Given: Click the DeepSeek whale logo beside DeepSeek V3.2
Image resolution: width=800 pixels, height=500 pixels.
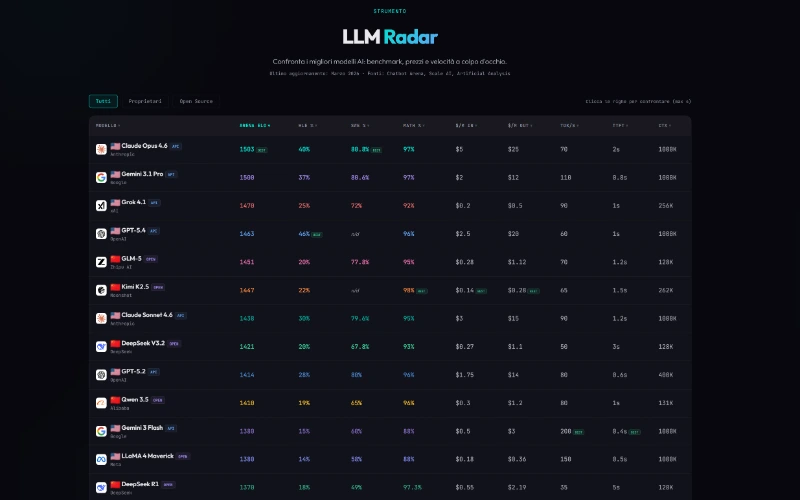Looking at the screenshot, I should 101,346.
